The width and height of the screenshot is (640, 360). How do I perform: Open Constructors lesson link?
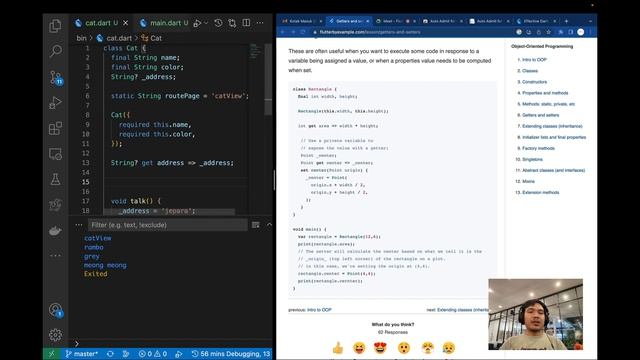coord(534,82)
